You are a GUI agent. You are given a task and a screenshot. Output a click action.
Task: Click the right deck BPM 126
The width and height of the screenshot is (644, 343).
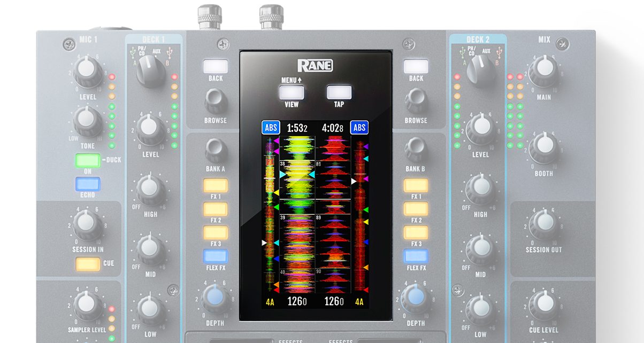[x=333, y=301]
